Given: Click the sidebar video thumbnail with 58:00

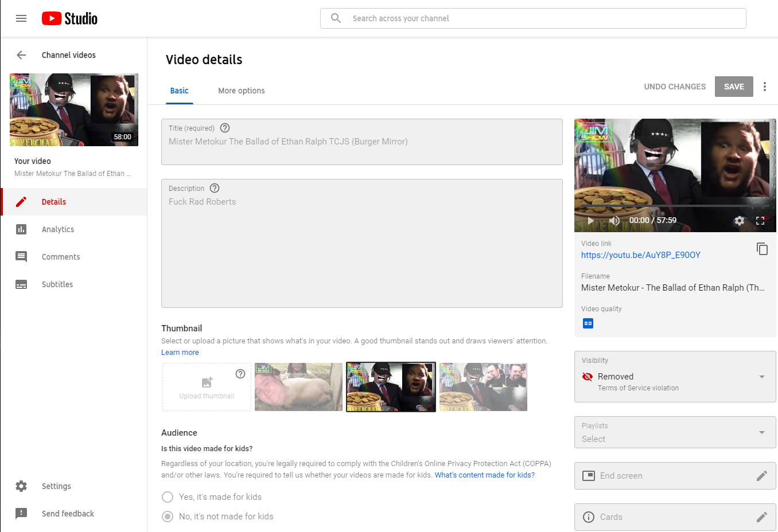Looking at the screenshot, I should pos(74,109).
